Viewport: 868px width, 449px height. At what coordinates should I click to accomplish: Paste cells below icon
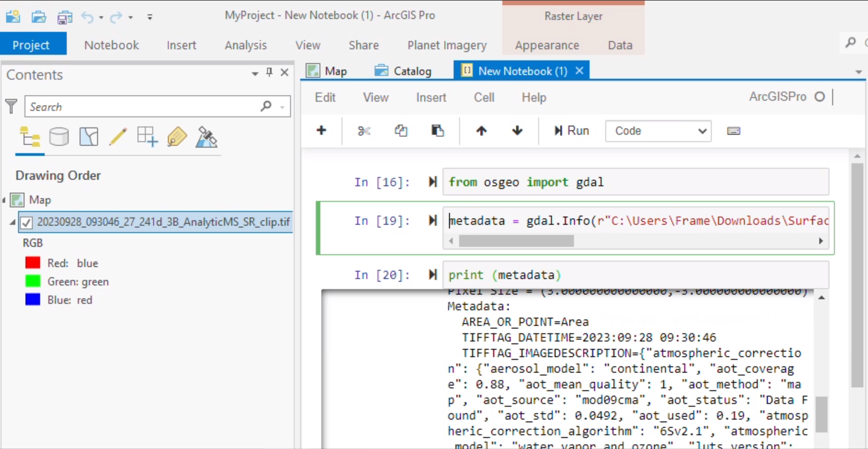tap(437, 130)
